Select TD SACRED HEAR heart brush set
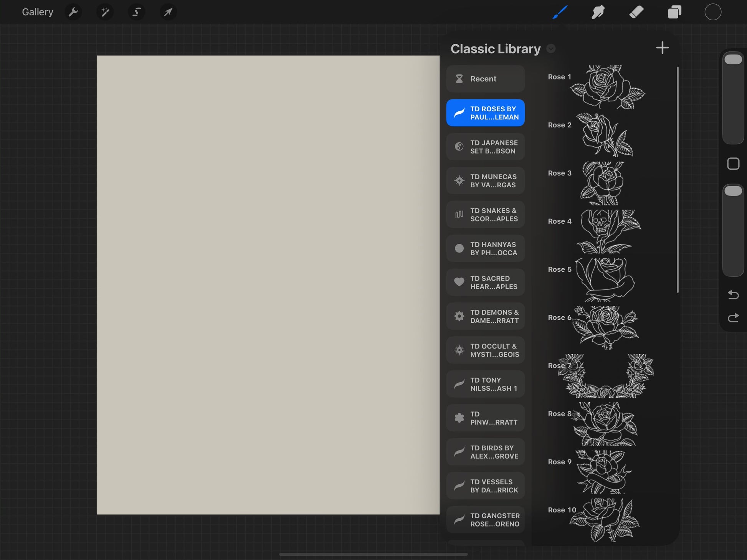 pyautogui.click(x=485, y=282)
